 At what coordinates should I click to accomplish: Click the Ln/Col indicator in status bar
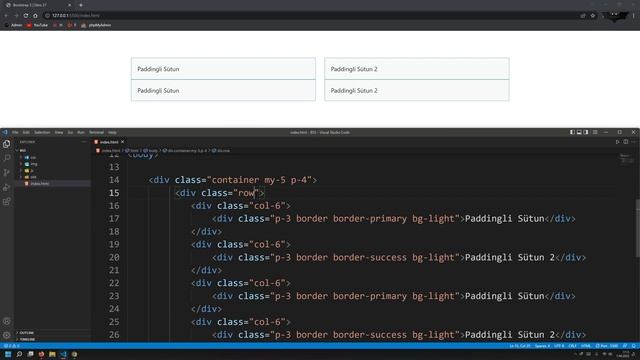click(520, 346)
